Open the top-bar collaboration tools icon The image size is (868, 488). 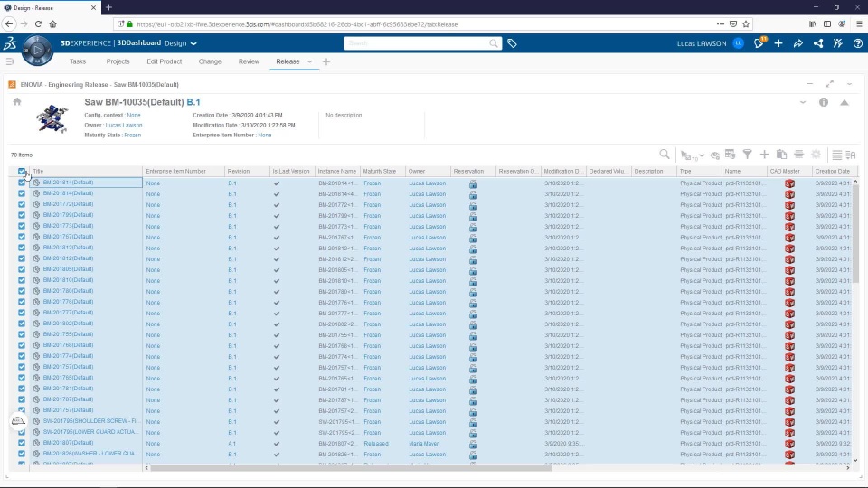pos(838,43)
